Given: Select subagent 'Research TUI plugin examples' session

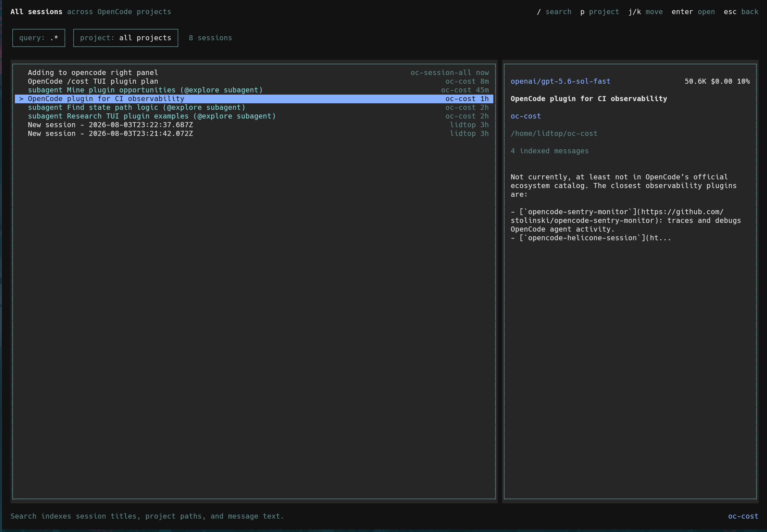Looking at the screenshot, I should tap(254, 116).
